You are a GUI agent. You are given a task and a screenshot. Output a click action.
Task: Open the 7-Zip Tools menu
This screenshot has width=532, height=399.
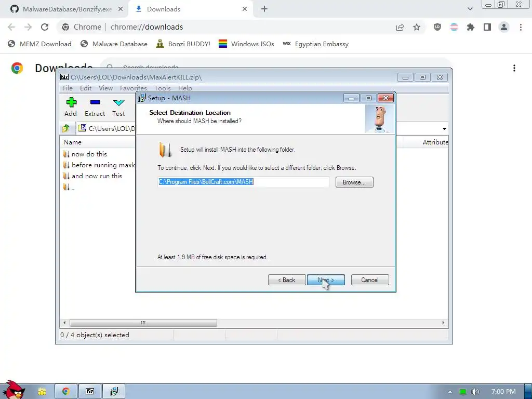click(x=163, y=88)
